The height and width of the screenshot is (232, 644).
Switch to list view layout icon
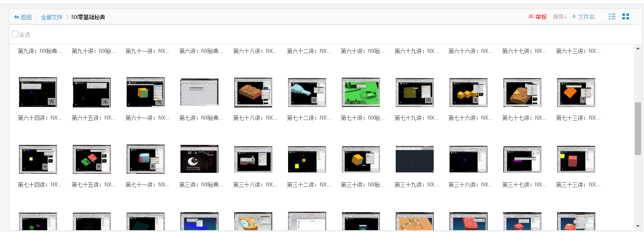[x=612, y=17]
